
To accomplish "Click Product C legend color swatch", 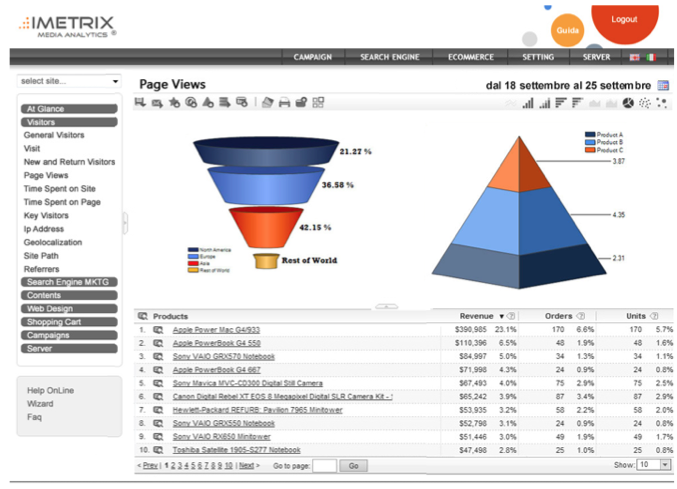I will pyautogui.click(x=590, y=150).
